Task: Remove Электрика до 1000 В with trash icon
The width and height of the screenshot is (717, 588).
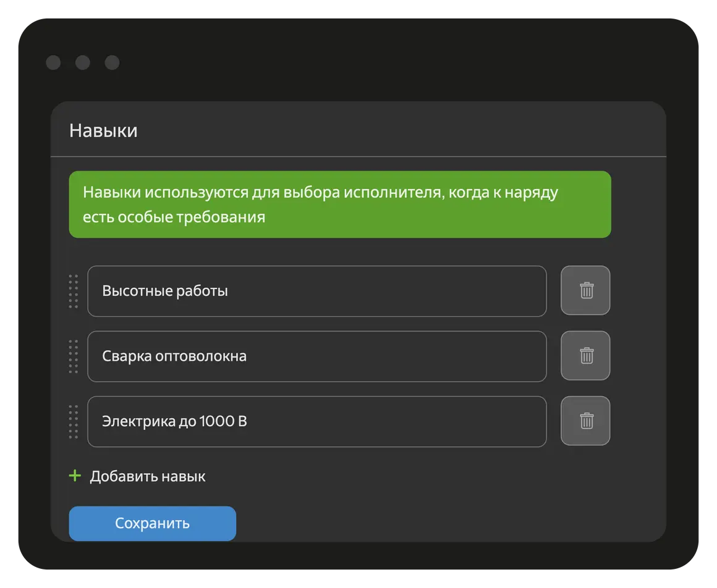Action: point(585,421)
